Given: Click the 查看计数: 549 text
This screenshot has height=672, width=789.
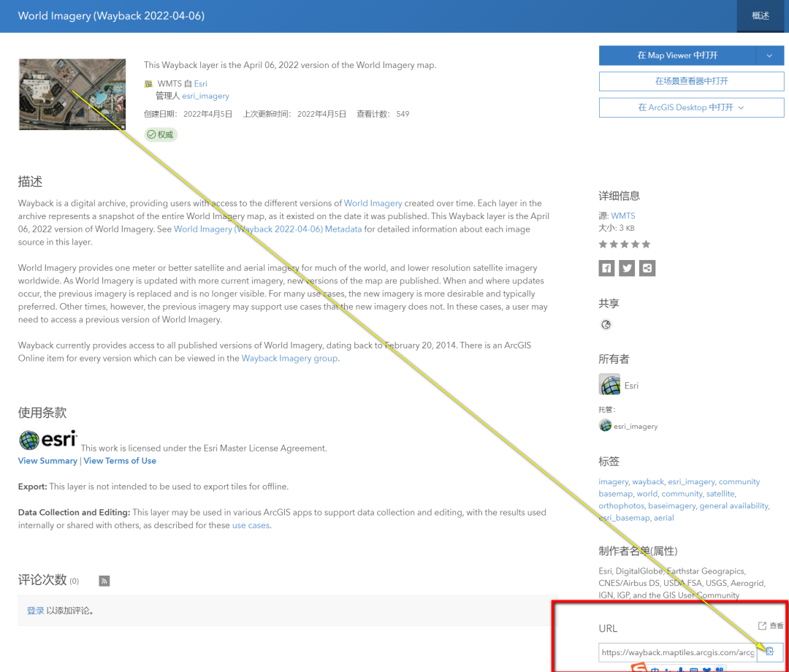Looking at the screenshot, I should [x=383, y=114].
